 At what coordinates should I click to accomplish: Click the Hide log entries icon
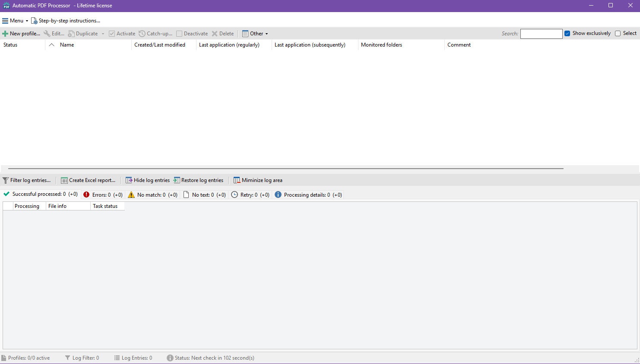click(129, 180)
